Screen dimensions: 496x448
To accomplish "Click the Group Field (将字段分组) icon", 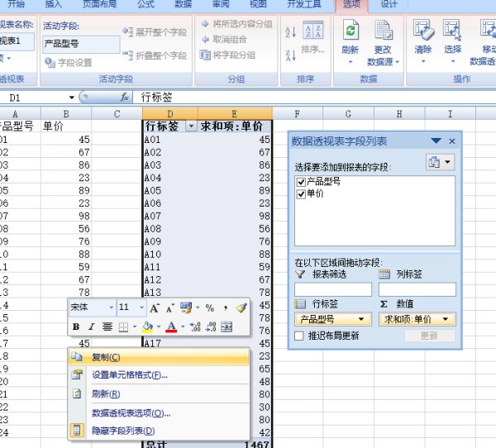I will 205,55.
